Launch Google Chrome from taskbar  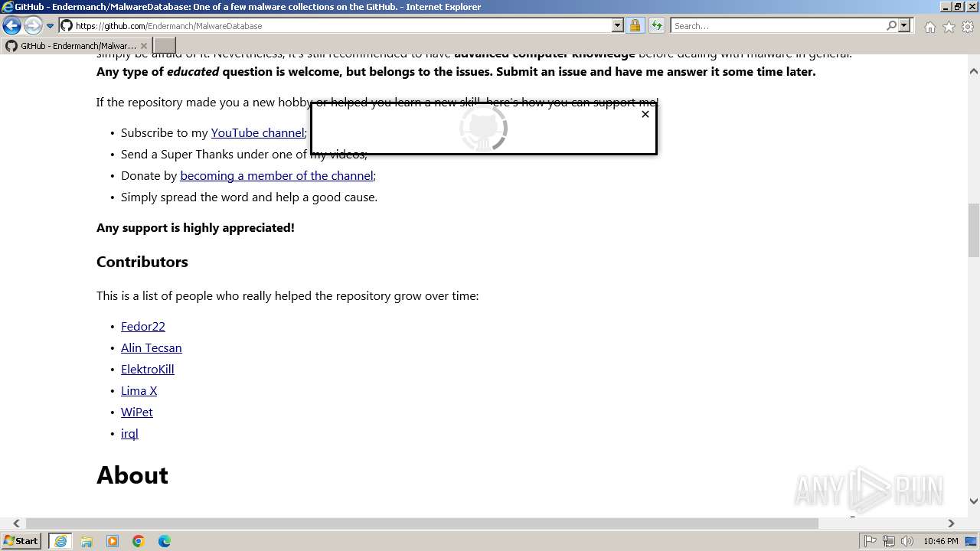[x=139, y=541]
